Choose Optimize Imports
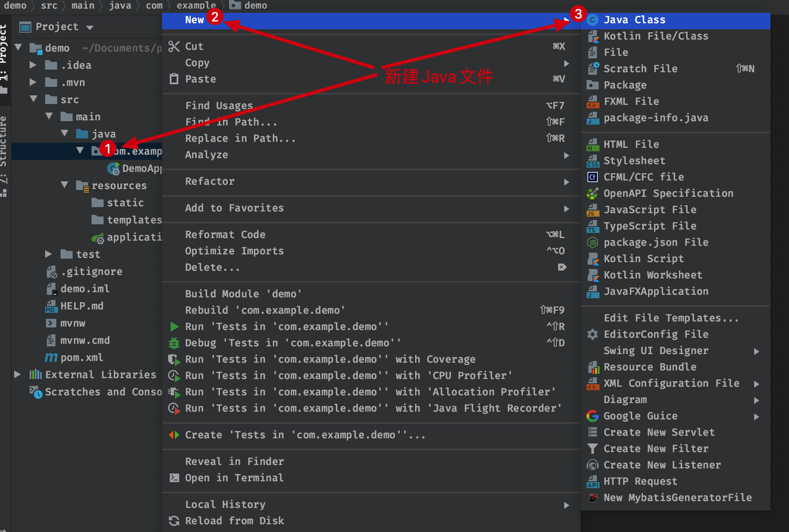This screenshot has width=789, height=532. pos(371,251)
